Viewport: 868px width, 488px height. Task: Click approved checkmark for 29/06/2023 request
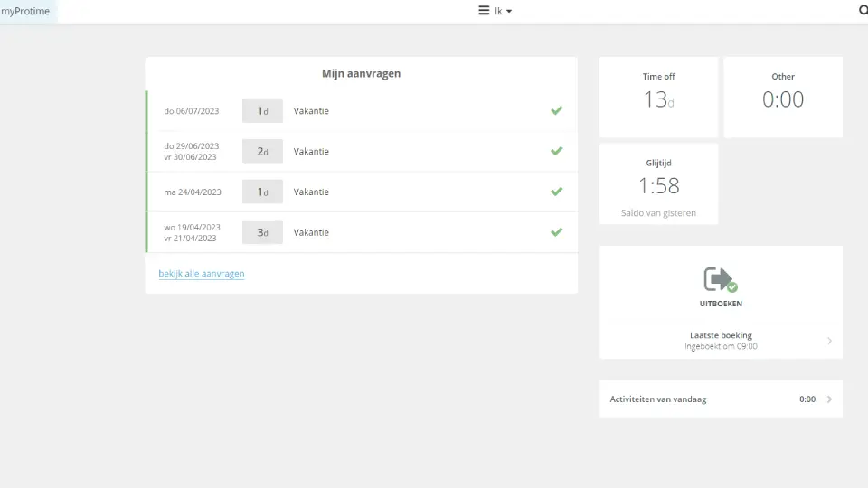point(556,151)
